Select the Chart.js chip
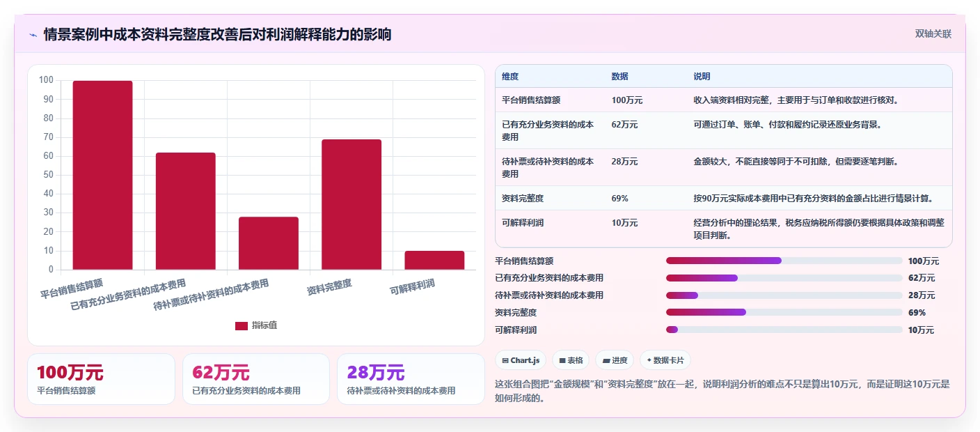Screen dimensions: 980x432 (x=521, y=360)
